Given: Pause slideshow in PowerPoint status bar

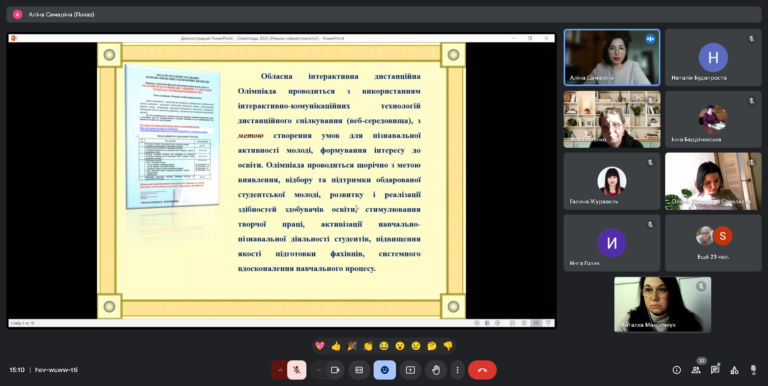Looking at the screenshot, I should (x=487, y=323).
